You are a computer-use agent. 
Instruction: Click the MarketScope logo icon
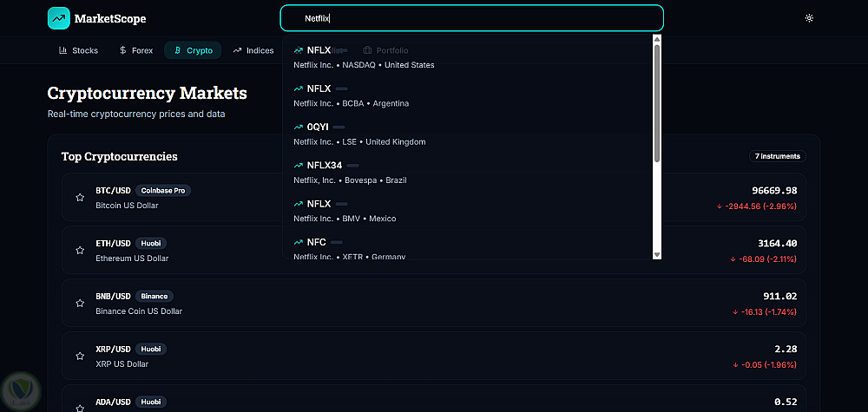[59, 18]
